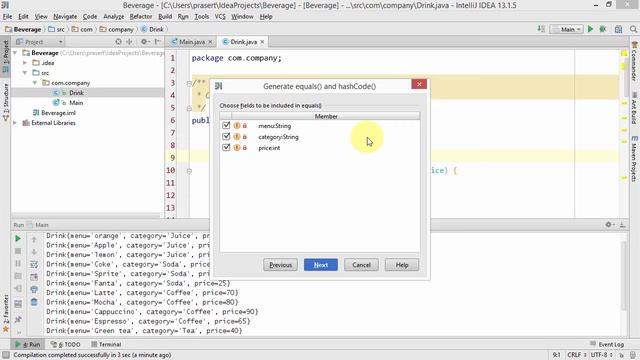Click the Member column header

(326, 116)
